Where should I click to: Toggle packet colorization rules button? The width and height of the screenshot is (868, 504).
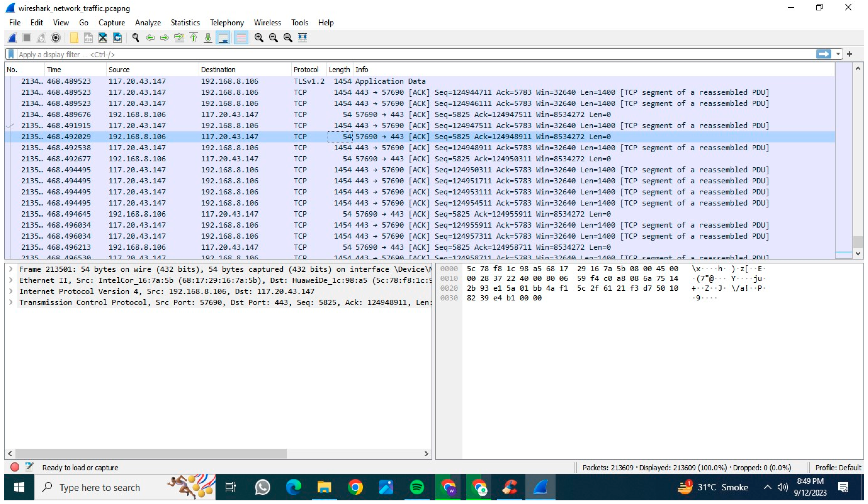(x=241, y=37)
